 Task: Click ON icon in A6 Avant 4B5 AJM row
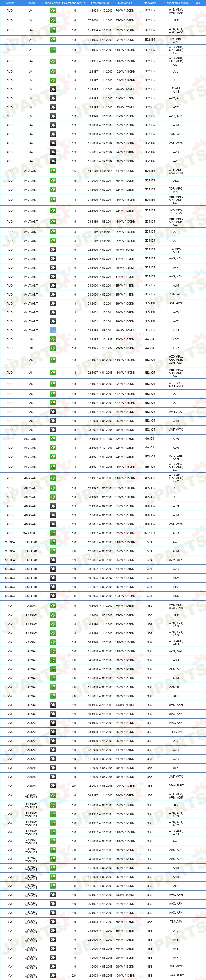point(53,515)
